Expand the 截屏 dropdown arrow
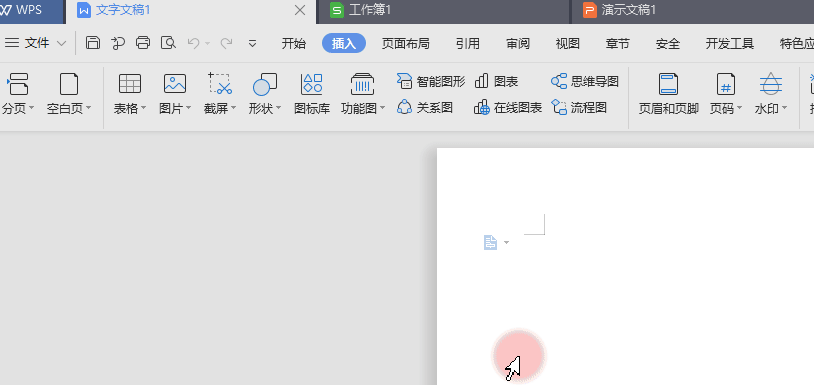The width and height of the screenshot is (814, 385). [234, 108]
